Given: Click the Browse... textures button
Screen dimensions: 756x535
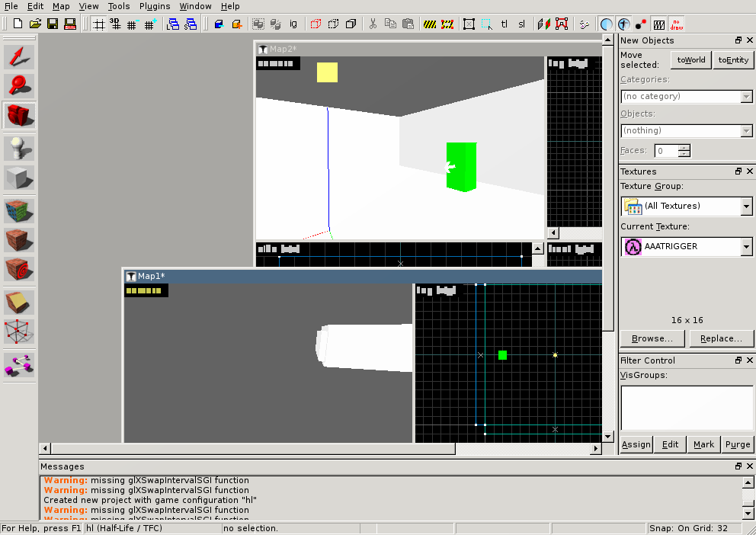Looking at the screenshot, I should [x=652, y=338].
